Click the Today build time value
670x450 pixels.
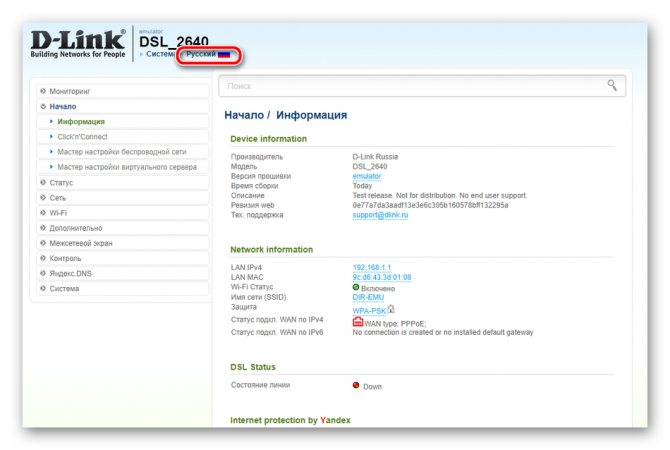pyautogui.click(x=362, y=186)
